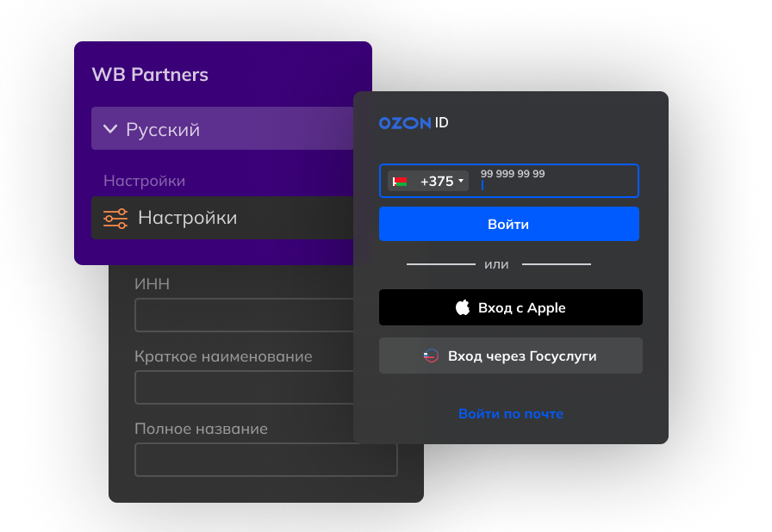The image size is (772, 532).
Task: Click the sliders icon beside Настройки
Action: [115, 218]
